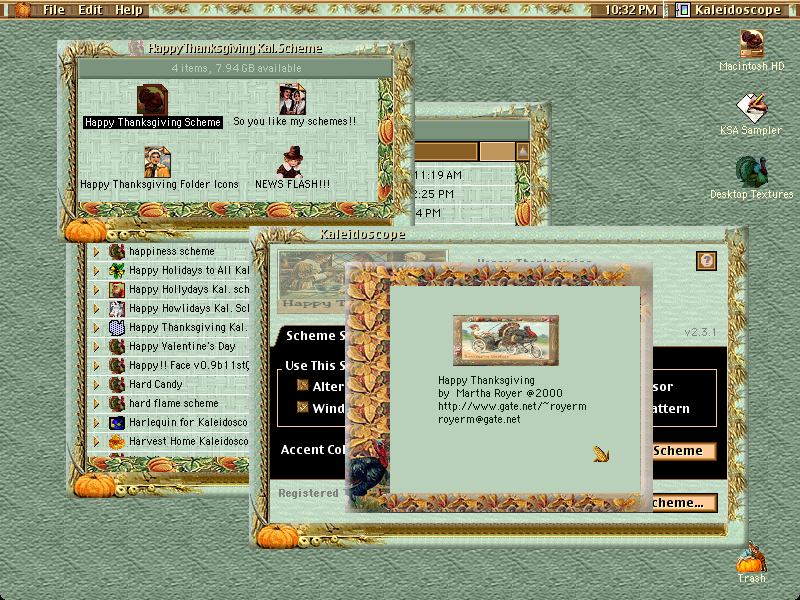Image resolution: width=800 pixels, height=600 pixels.
Task: Click the royerm@gate.net email text
Action: coord(479,419)
